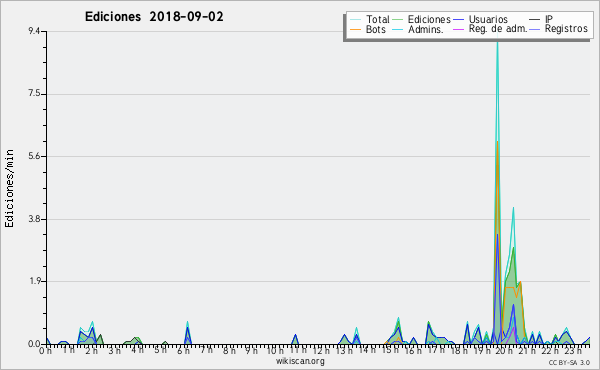600x370 pixels.
Task: Click the '16 h' x-axis label
Action: [412, 351]
